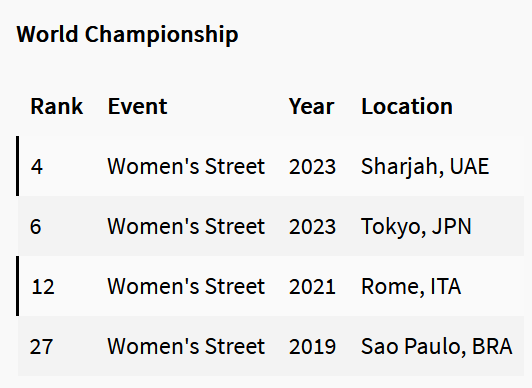Click year 2023 in the Sharjah row

point(312,167)
